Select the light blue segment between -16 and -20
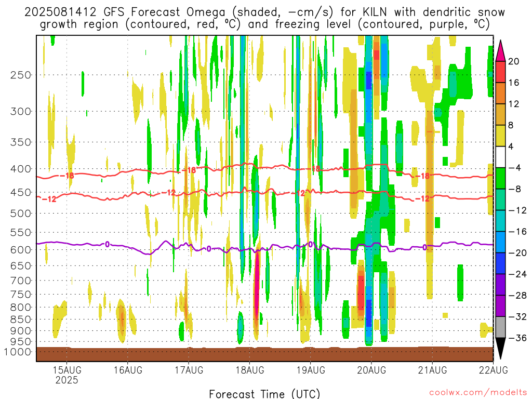This screenshot has height=399, width=532. (500, 242)
